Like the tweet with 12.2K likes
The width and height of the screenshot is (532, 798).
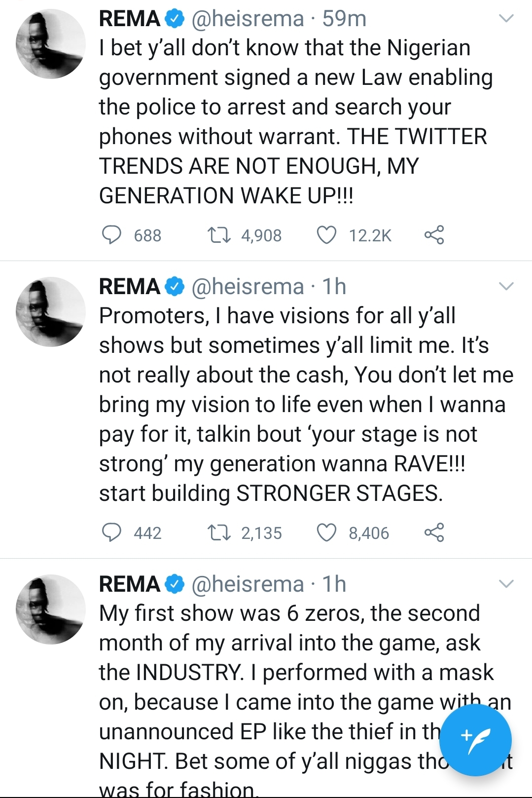click(x=326, y=235)
